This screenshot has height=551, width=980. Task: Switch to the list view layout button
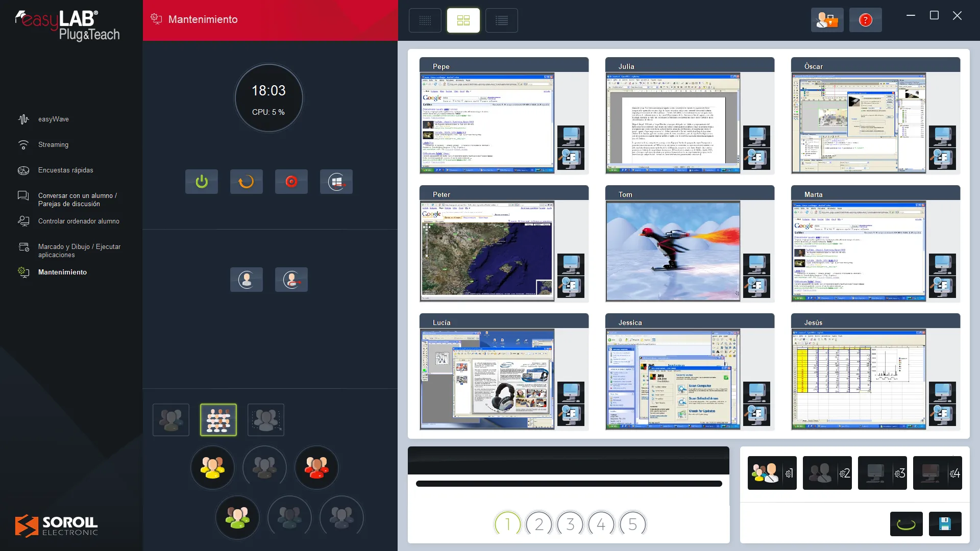coord(502,20)
